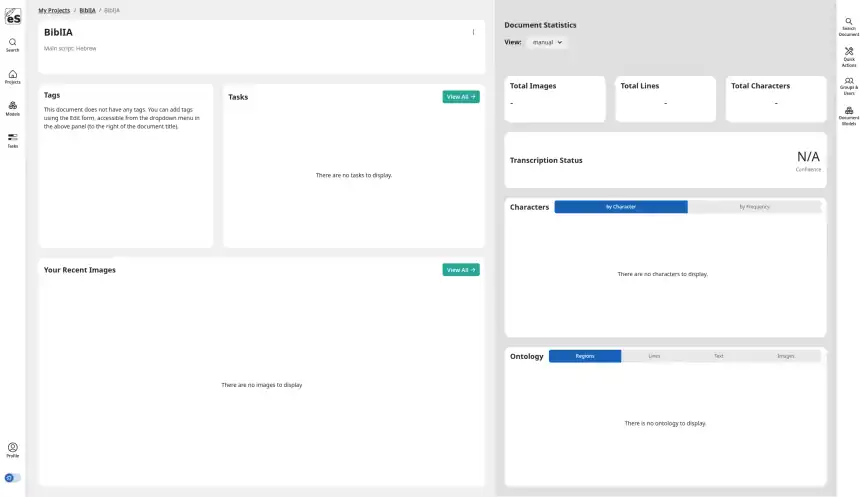Open the BiblIA document options menu

pyautogui.click(x=473, y=32)
